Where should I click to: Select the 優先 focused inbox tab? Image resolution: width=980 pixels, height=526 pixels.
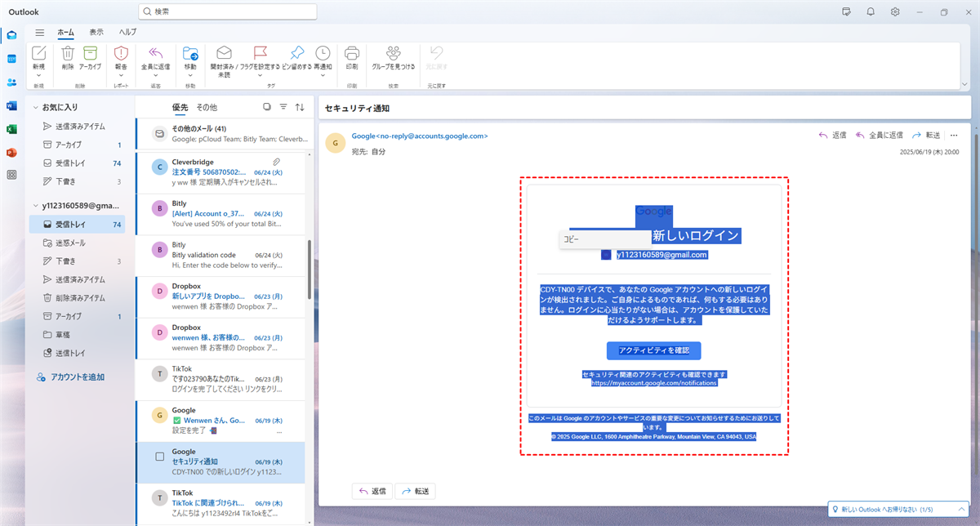(x=180, y=107)
